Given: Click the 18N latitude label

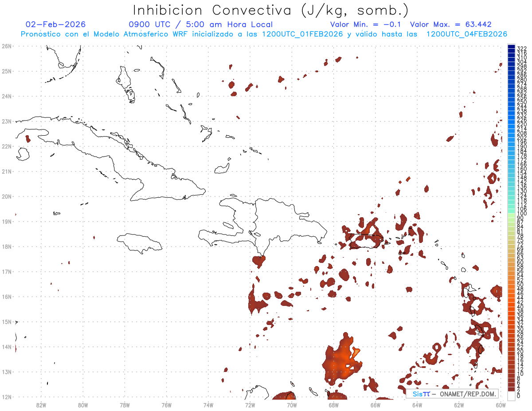Looking at the screenshot, I should pyautogui.click(x=6, y=247).
